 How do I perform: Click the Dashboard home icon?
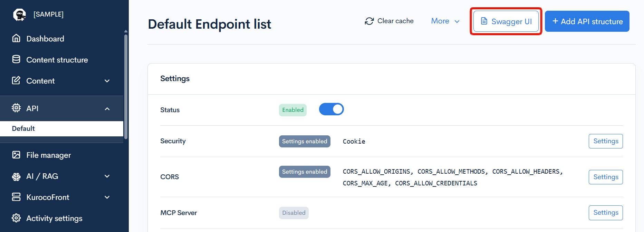[16, 38]
